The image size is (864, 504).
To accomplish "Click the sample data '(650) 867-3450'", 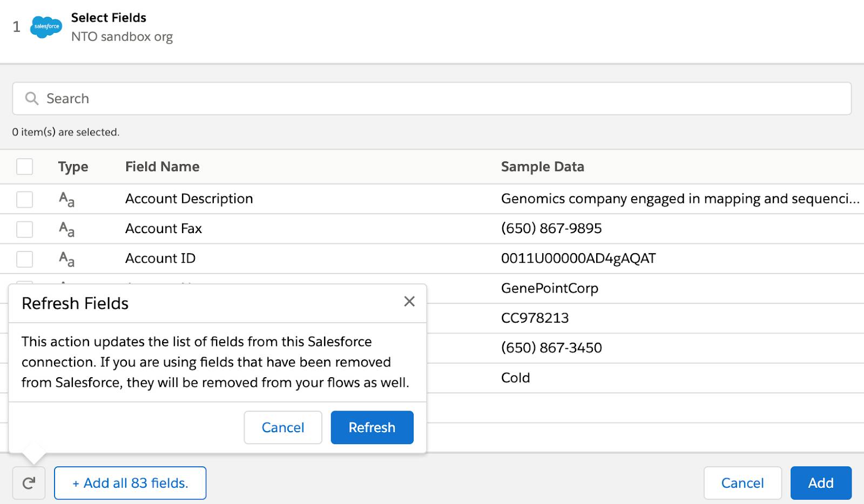I will 551,348.
